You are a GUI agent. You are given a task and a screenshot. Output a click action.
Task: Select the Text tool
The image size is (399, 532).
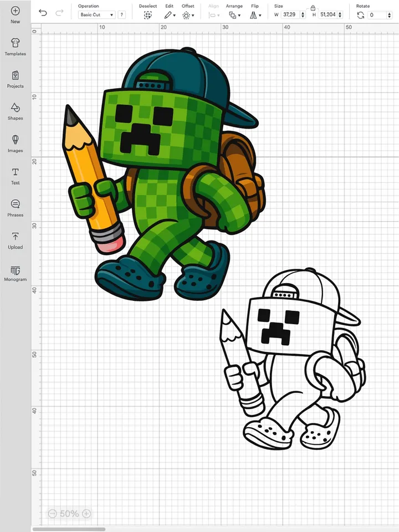click(x=15, y=172)
